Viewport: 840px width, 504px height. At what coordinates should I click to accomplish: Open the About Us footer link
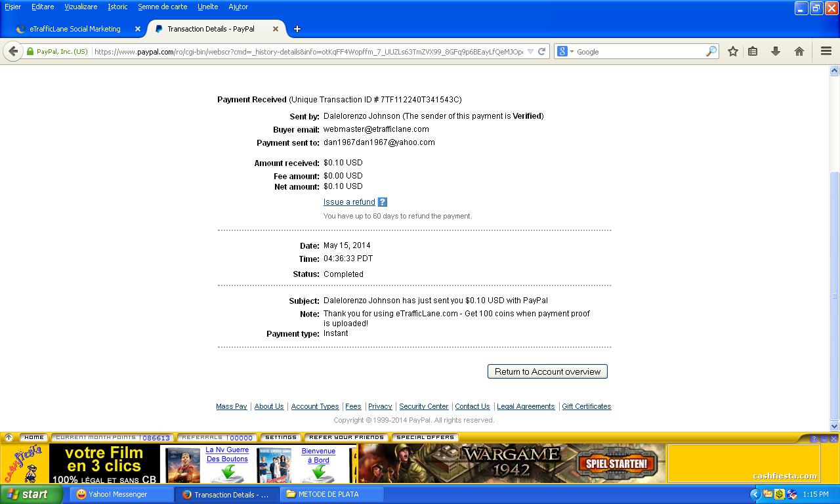coord(269,406)
